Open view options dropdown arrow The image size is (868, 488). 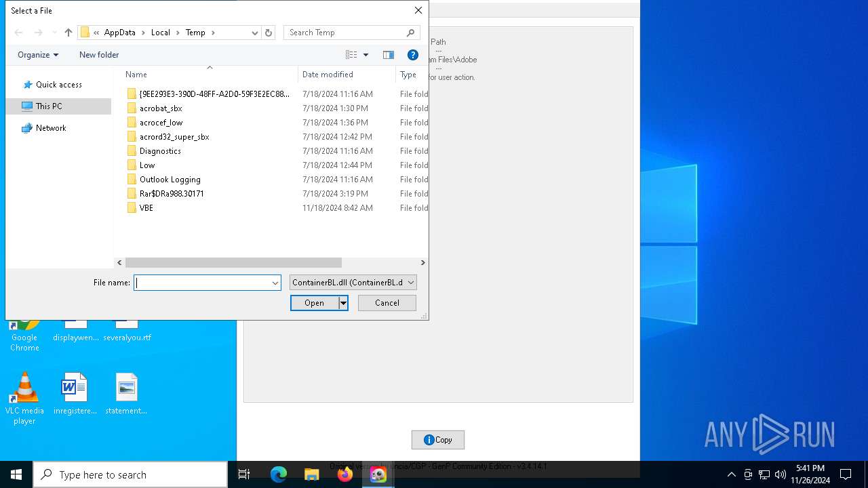[366, 55]
